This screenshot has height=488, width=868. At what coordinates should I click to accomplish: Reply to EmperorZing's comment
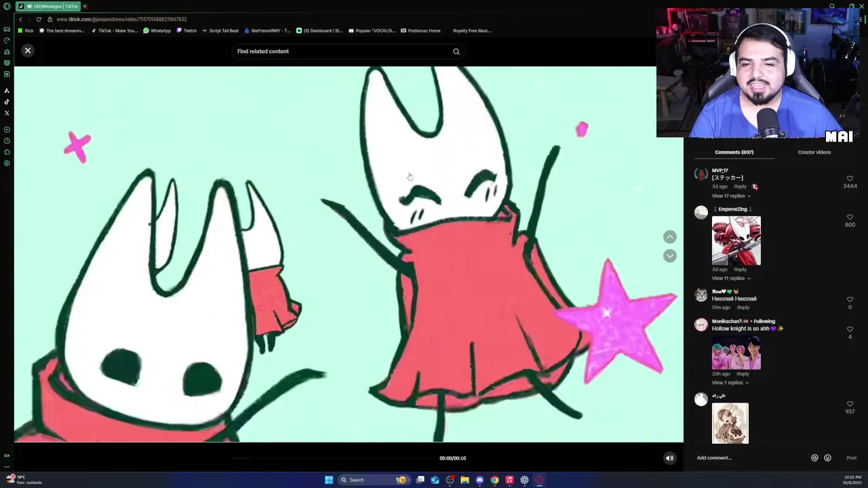(740, 270)
